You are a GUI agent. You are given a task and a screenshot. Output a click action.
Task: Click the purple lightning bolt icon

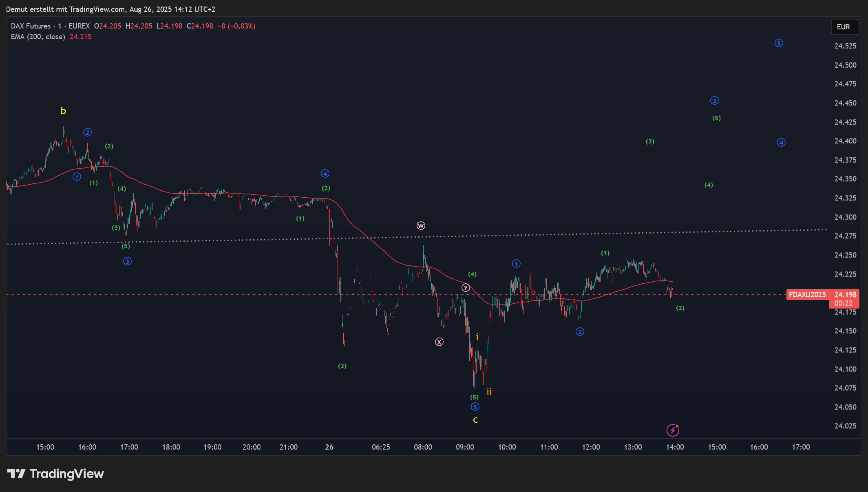tap(672, 430)
